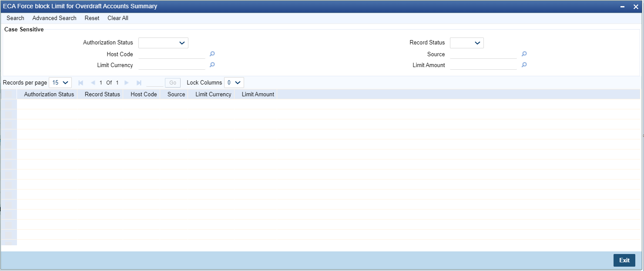Open the Lock Columns dropdown
The image size is (644, 271).
click(x=234, y=82)
